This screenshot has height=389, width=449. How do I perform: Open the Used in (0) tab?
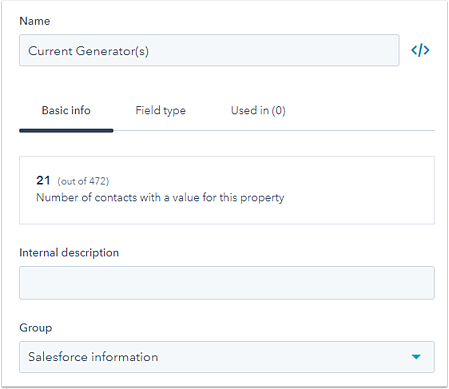258,110
